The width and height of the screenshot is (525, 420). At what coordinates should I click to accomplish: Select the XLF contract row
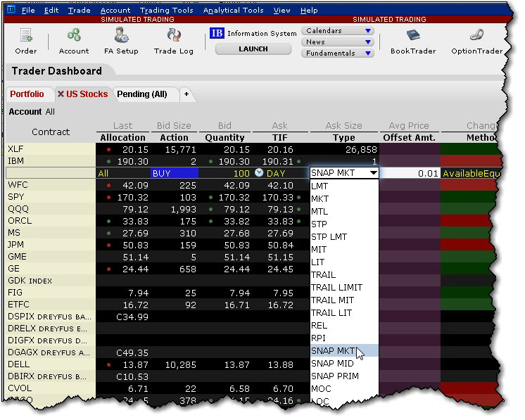(51, 149)
